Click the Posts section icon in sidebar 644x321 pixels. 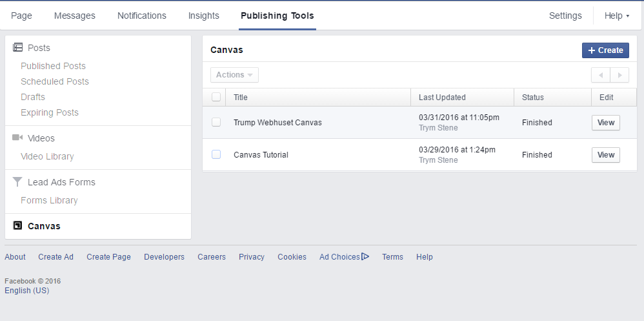(x=17, y=47)
